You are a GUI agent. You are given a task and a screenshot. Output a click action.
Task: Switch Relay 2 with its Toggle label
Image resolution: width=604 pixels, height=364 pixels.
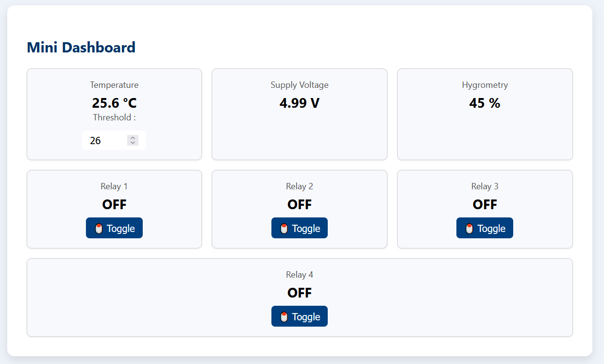point(306,229)
